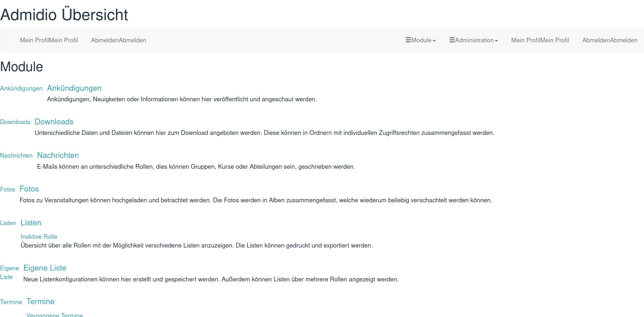Open the large Nachrichten heading link
The image size is (644, 317).
tap(58, 155)
